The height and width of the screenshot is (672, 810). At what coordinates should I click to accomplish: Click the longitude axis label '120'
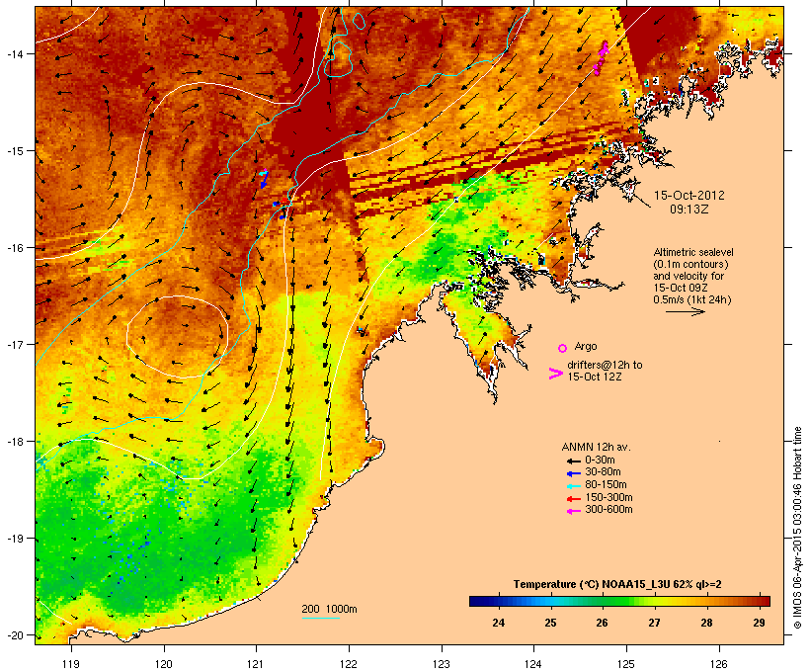pos(164,664)
